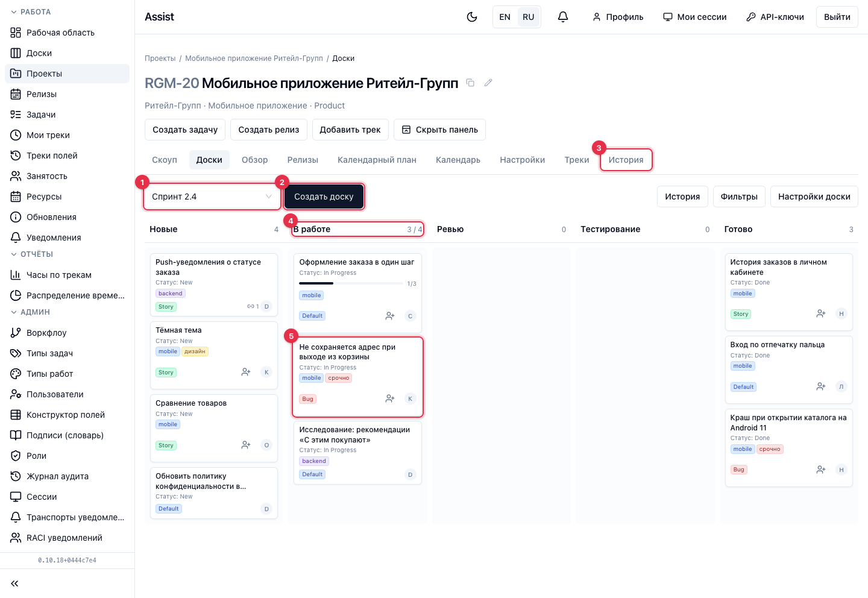
Task: Assign user icon on Тёмная тема card
Action: 246,372
